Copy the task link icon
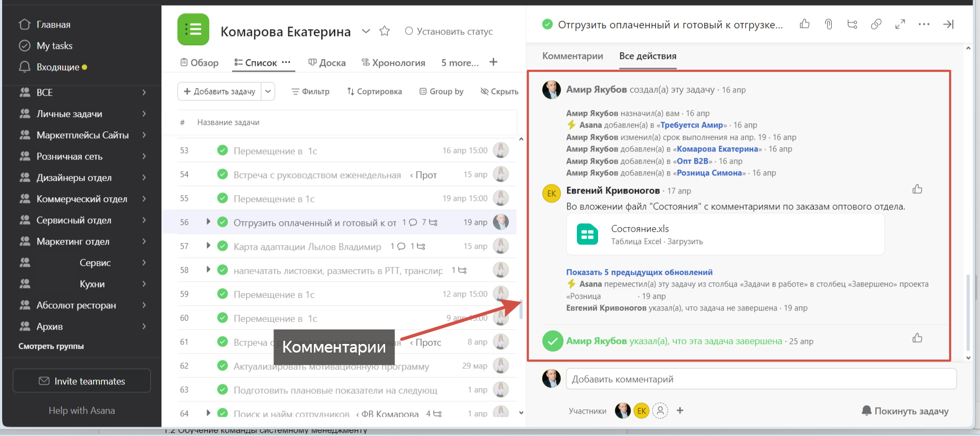 click(876, 24)
